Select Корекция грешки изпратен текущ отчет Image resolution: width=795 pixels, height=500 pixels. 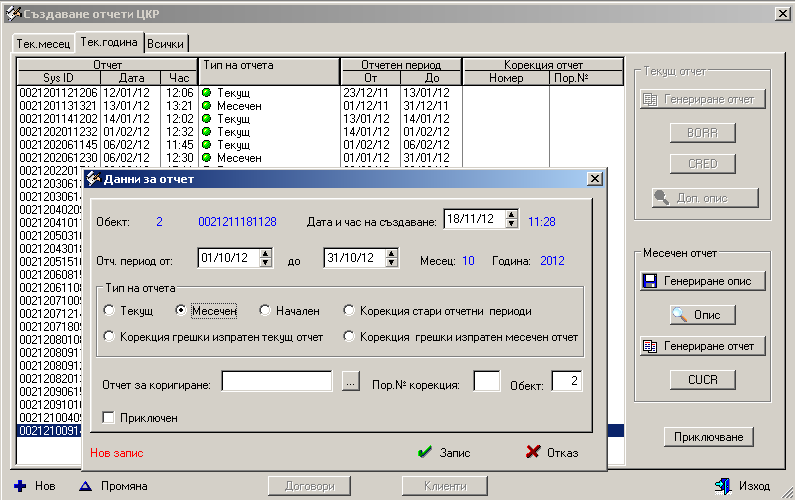[109, 336]
